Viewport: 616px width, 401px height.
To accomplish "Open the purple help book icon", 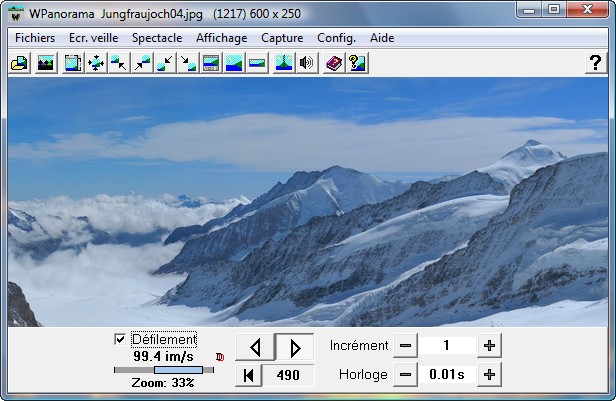I will 334,63.
